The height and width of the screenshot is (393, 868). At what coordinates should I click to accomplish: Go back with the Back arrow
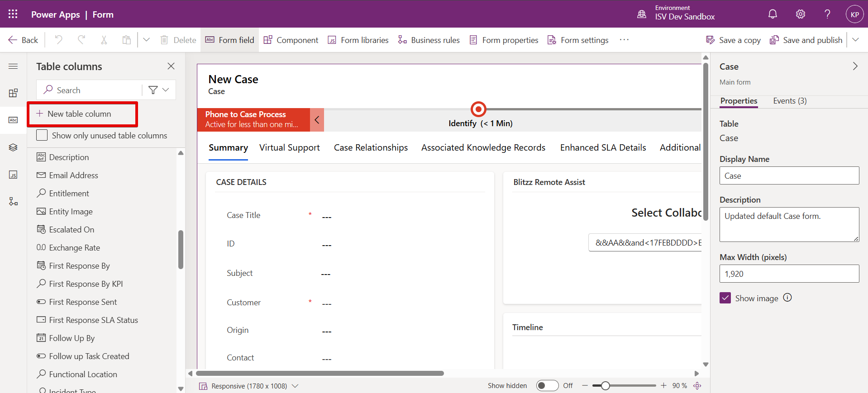click(x=23, y=40)
